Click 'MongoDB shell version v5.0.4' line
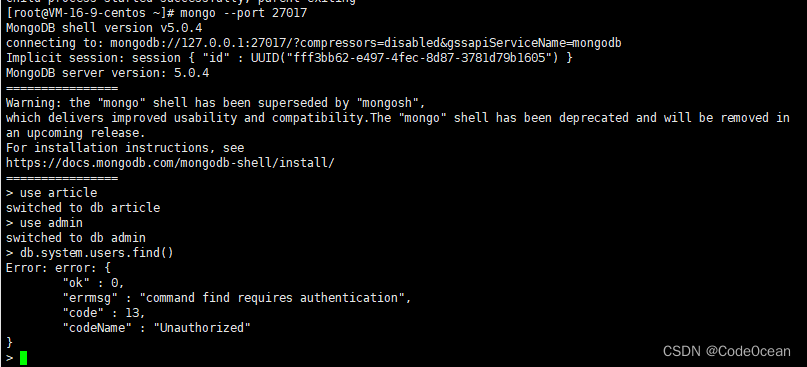The width and height of the screenshot is (807, 367). (108, 28)
